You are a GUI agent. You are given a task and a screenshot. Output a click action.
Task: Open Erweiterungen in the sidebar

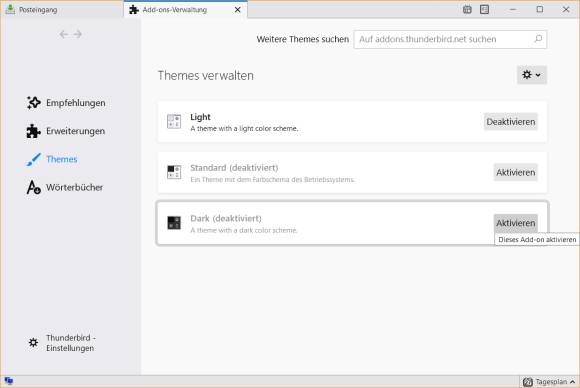pyautogui.click(x=67, y=131)
